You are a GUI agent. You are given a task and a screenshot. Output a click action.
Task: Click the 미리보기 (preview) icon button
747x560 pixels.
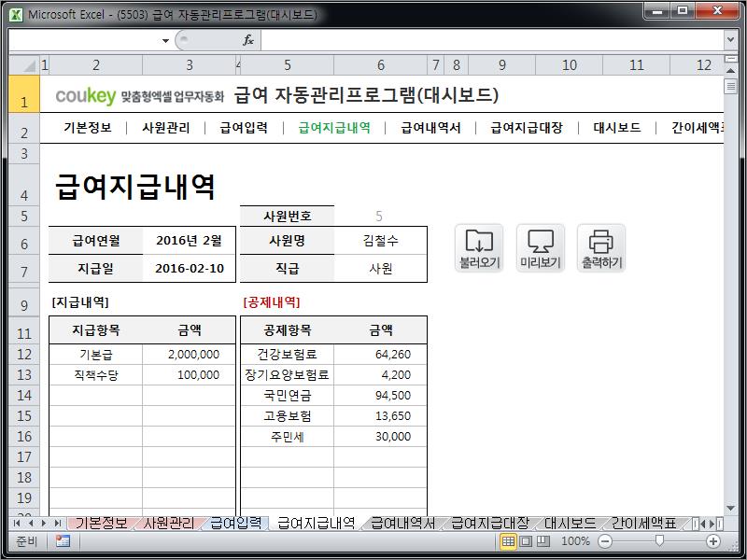click(541, 248)
